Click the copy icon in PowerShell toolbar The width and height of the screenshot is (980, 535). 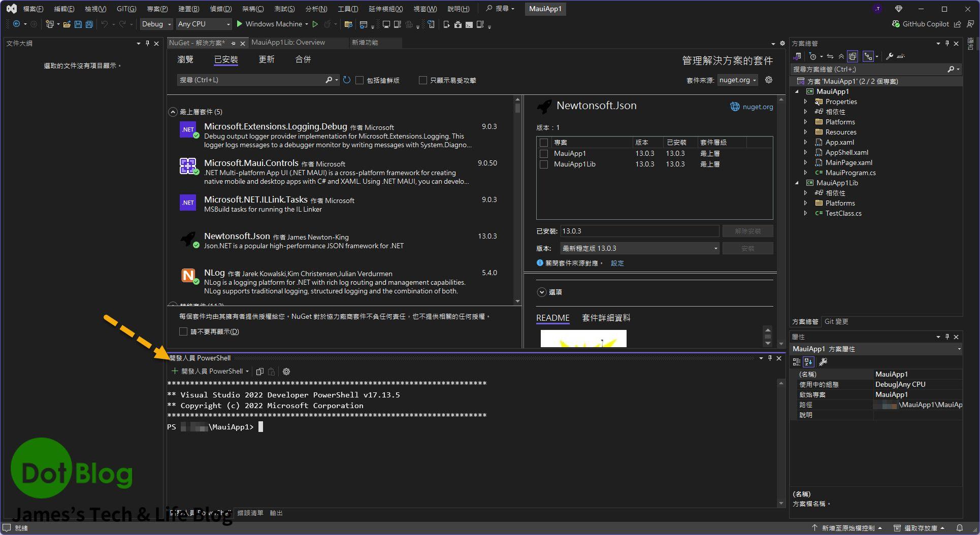point(260,372)
